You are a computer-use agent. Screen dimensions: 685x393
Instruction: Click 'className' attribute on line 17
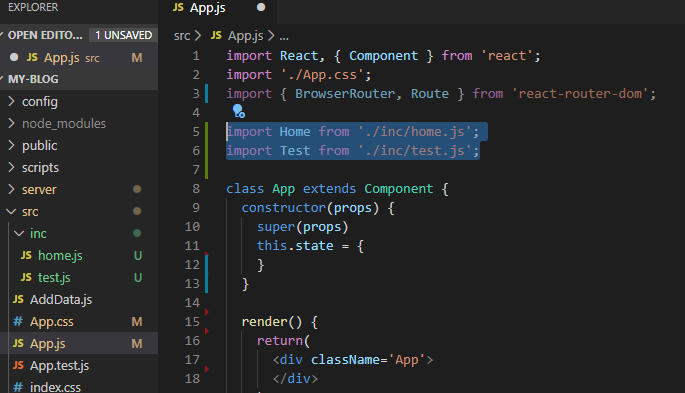(x=345, y=360)
